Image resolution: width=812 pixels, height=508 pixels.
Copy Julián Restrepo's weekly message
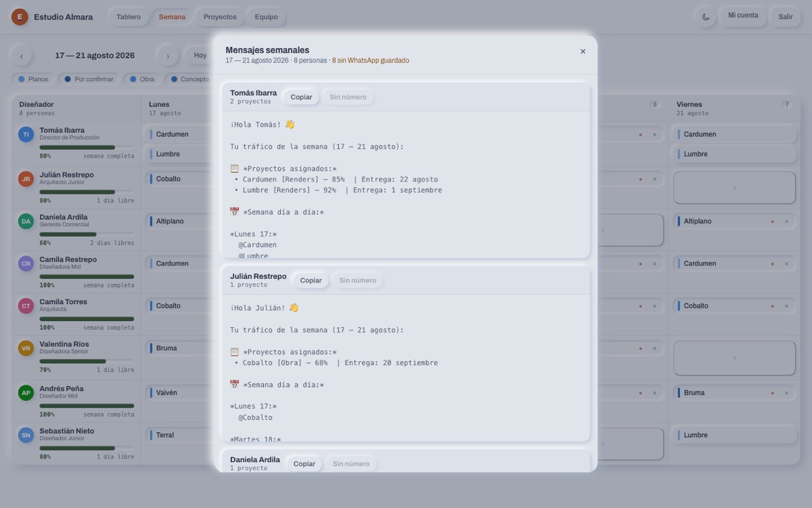pos(311,280)
